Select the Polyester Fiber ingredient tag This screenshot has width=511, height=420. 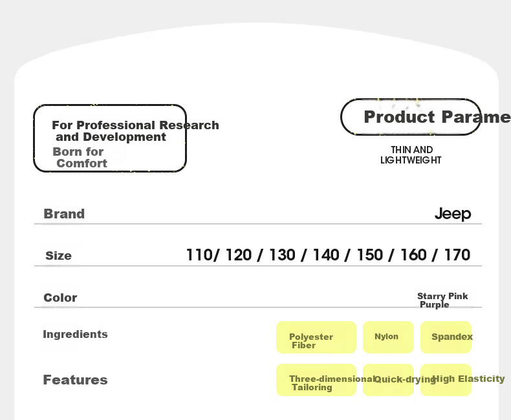[x=316, y=337]
